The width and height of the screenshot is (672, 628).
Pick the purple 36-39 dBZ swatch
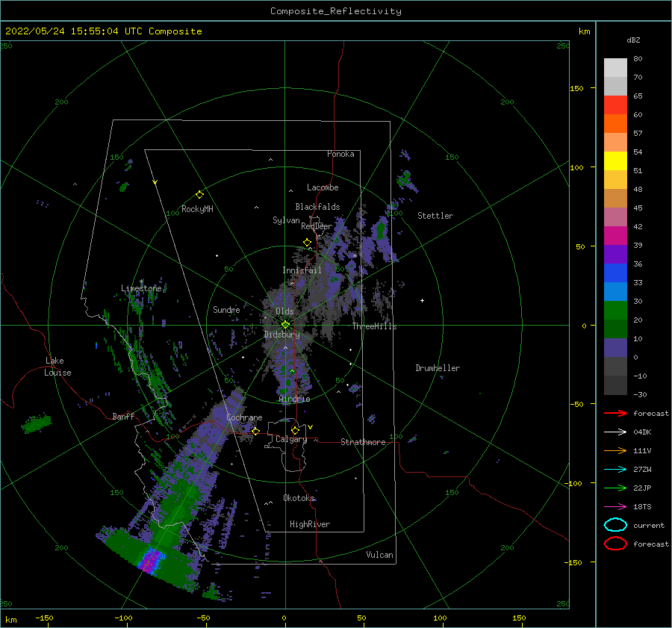(615, 255)
